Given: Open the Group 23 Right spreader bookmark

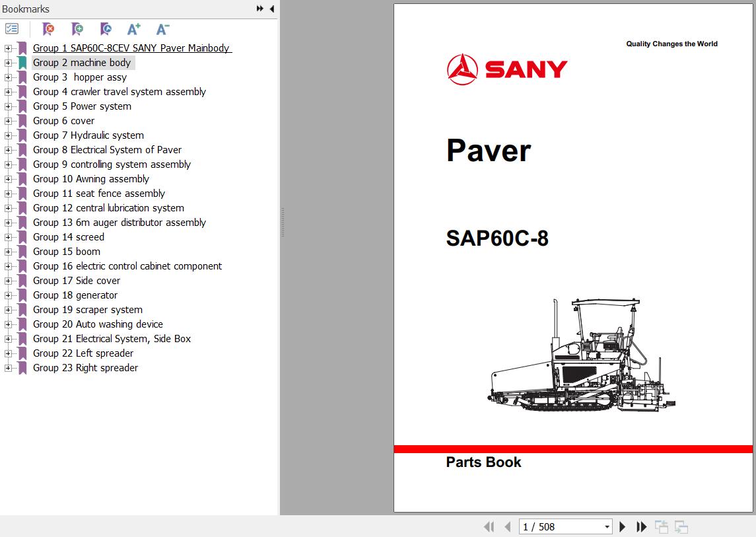Looking at the screenshot, I should point(85,368).
